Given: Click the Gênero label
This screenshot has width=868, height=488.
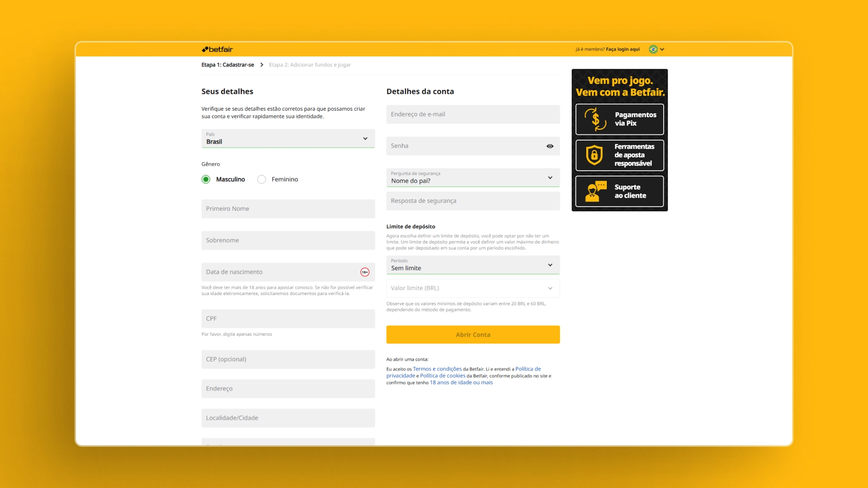Looking at the screenshot, I should coord(211,164).
